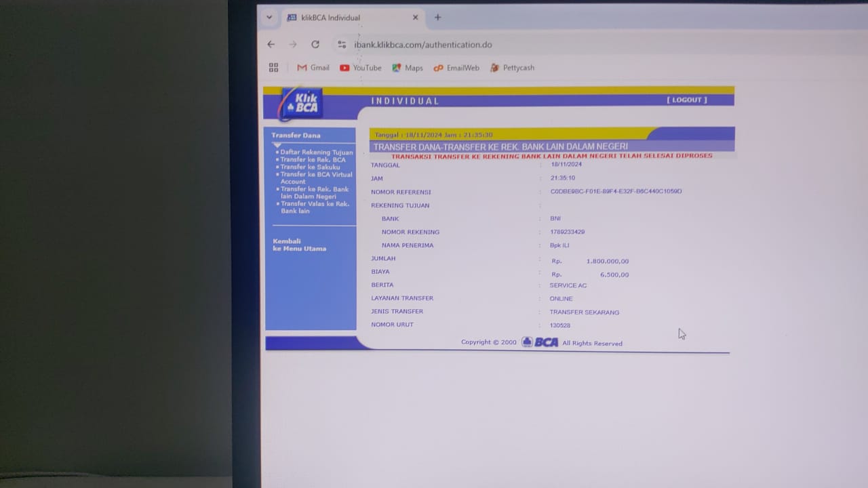Click the site info icon in address bar
Viewport: 868px width, 488px height.
tap(342, 45)
